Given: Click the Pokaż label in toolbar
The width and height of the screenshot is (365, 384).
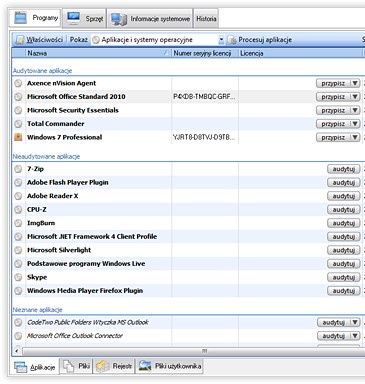Looking at the screenshot, I should click(x=79, y=40).
